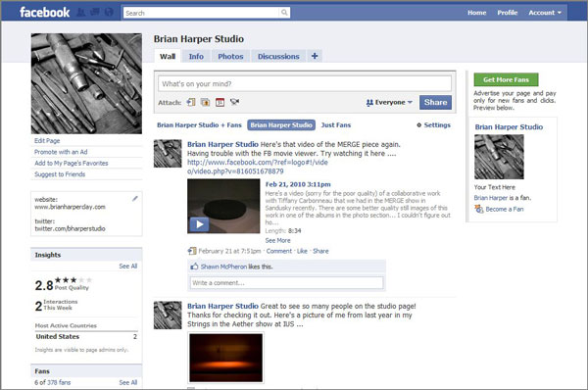The width and height of the screenshot is (588, 390).
Task: Click Become a Fan link
Action: (x=505, y=210)
